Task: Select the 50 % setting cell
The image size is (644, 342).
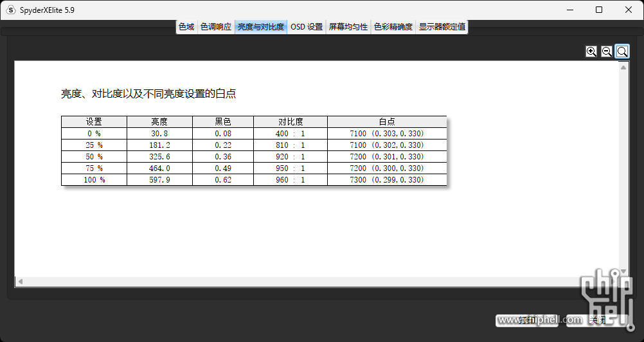Action: [x=94, y=156]
